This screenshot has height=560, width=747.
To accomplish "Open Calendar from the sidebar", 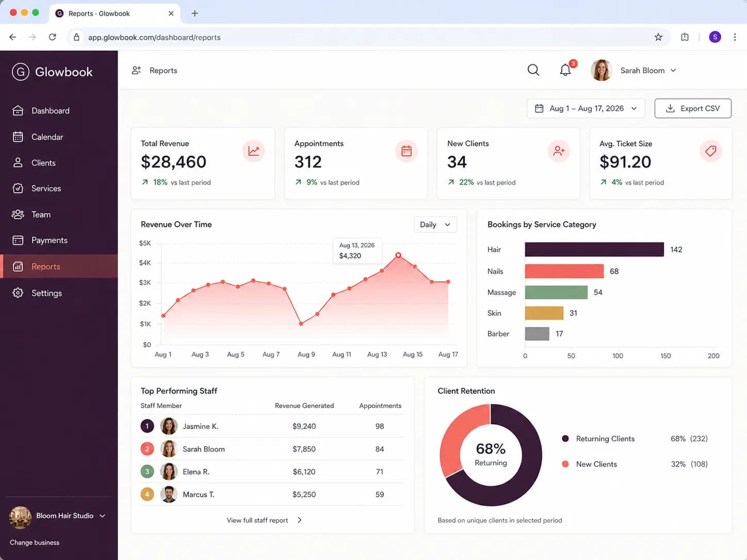I will click(x=59, y=137).
